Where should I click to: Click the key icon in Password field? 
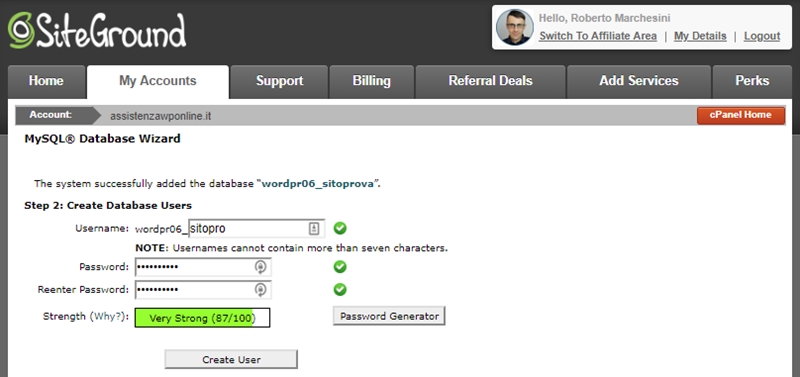(260, 267)
